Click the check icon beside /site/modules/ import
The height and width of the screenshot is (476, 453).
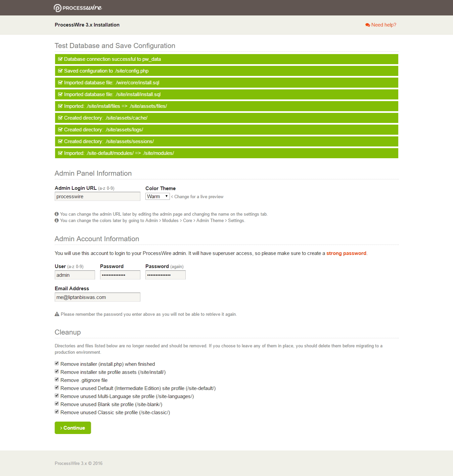click(60, 153)
